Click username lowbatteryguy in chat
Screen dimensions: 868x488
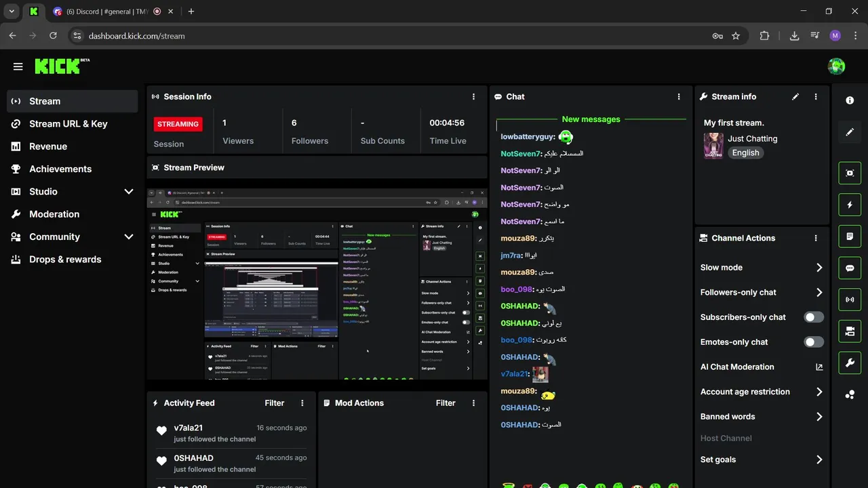(528, 137)
